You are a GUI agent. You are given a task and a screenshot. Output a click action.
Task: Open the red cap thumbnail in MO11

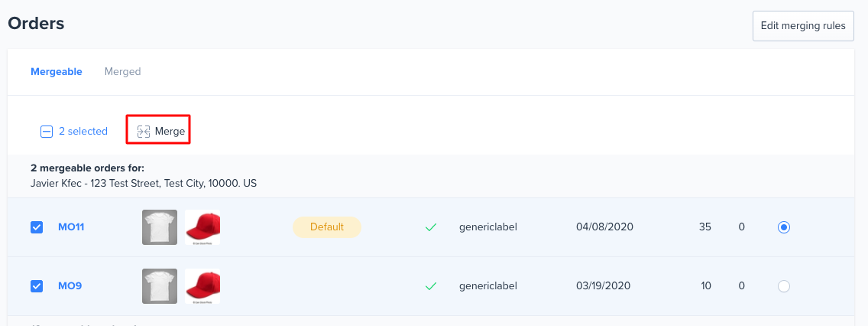(x=202, y=227)
